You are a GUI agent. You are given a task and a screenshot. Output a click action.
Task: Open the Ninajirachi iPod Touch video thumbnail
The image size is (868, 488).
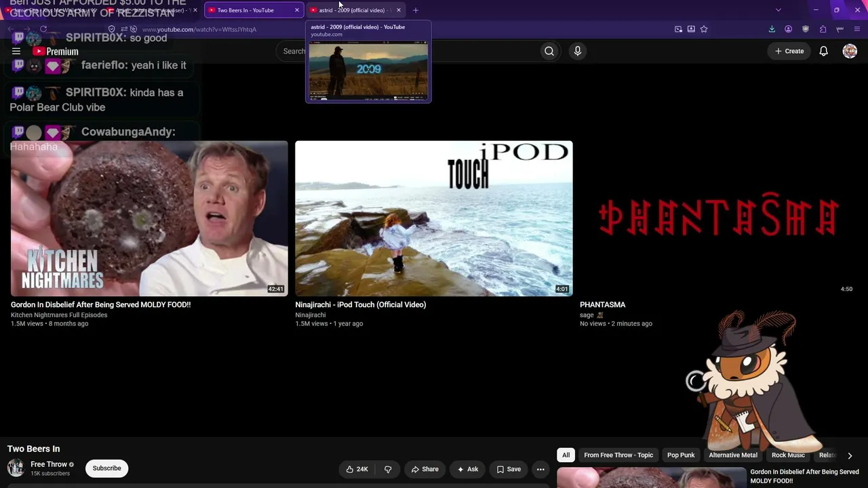tap(434, 218)
